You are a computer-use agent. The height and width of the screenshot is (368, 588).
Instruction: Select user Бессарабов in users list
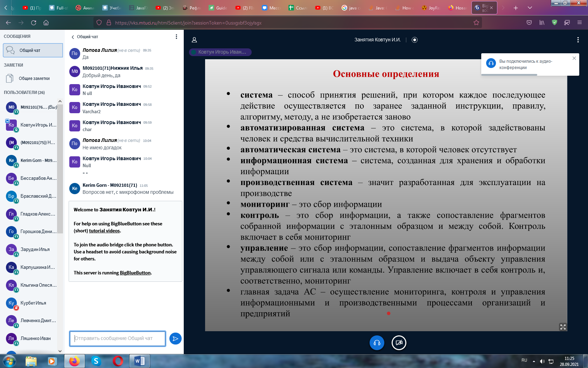click(x=31, y=178)
